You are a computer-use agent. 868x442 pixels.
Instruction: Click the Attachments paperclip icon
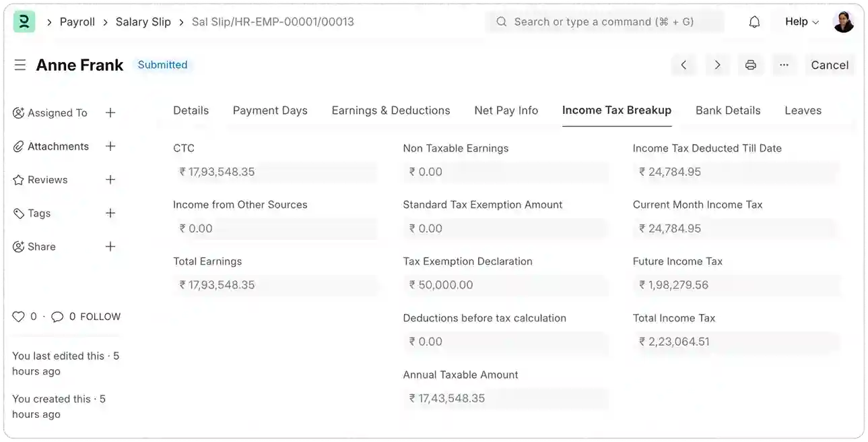[19, 146]
